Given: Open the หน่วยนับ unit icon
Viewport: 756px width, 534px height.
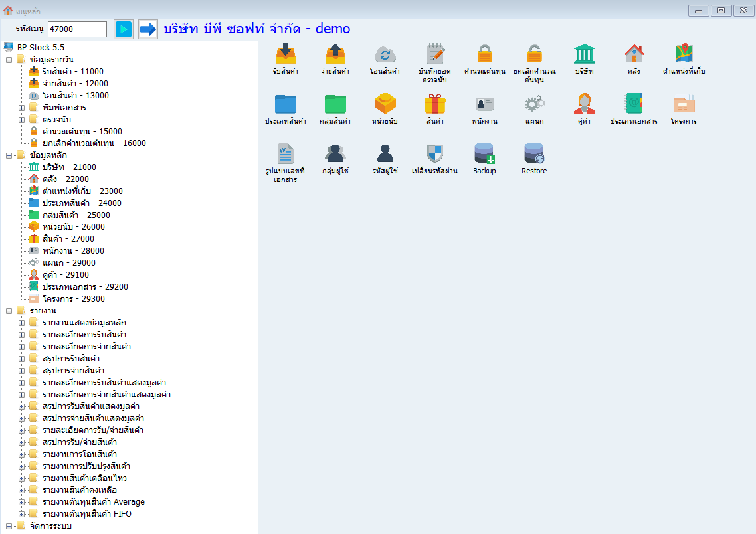Looking at the screenshot, I should (385, 104).
